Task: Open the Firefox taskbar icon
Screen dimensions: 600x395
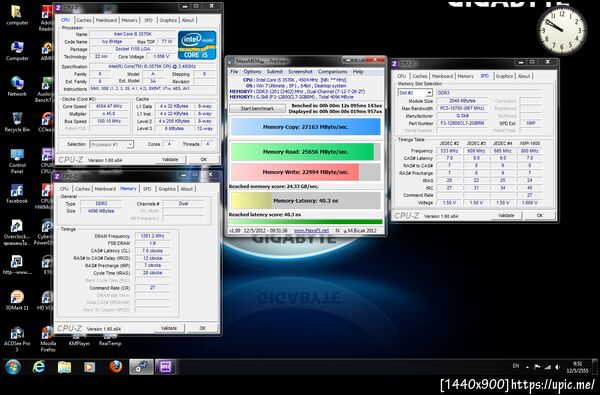Action: (x=115, y=367)
